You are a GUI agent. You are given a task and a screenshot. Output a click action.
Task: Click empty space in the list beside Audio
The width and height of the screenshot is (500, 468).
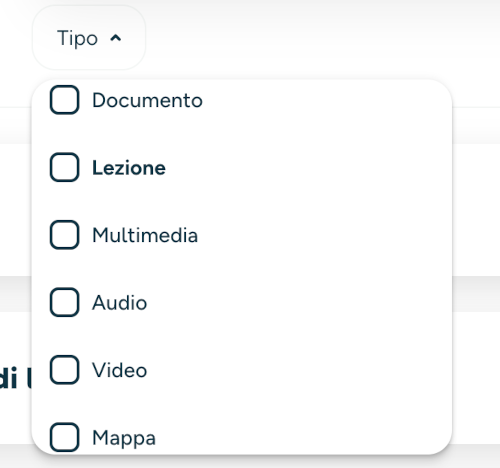[x=298, y=303]
